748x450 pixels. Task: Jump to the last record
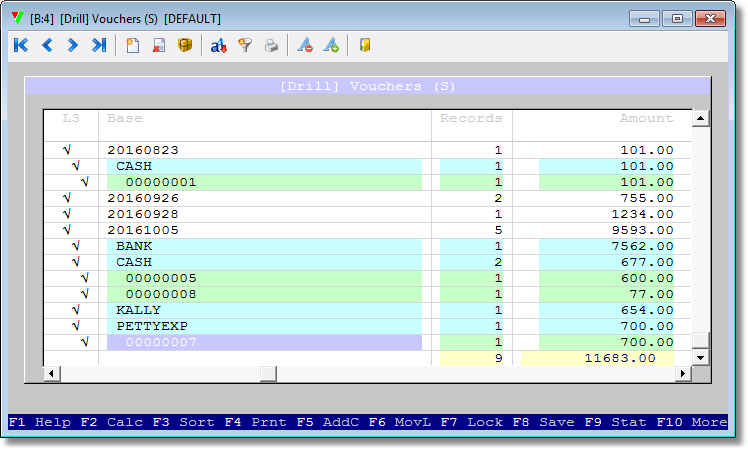[x=99, y=45]
